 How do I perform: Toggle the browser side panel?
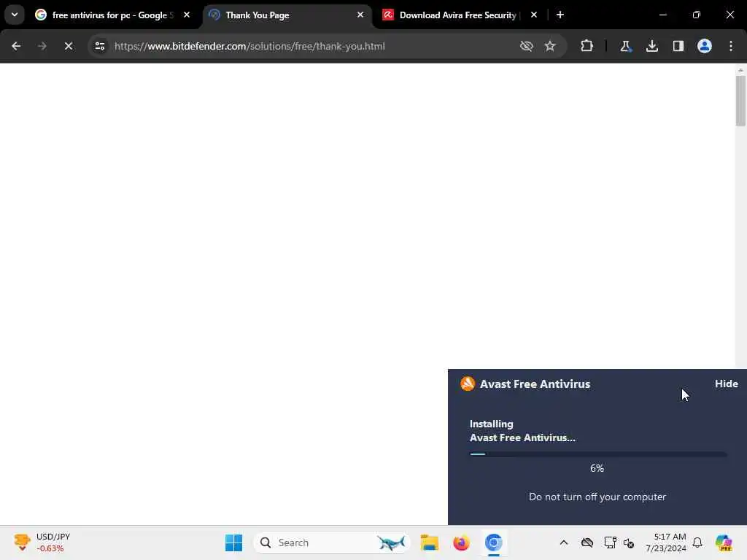pos(678,46)
